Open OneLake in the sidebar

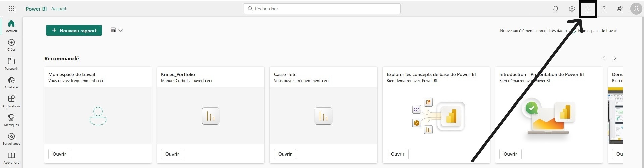[x=11, y=83]
